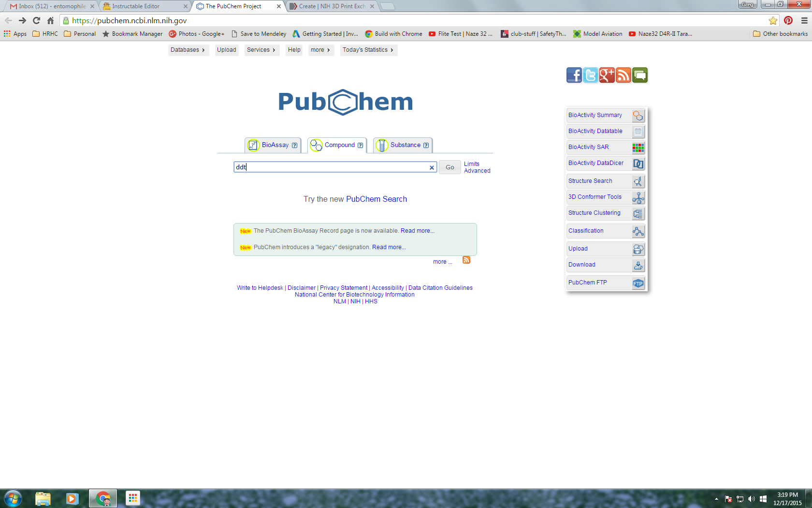Switch to NIH 3D Print Exchange tab

tap(332, 6)
